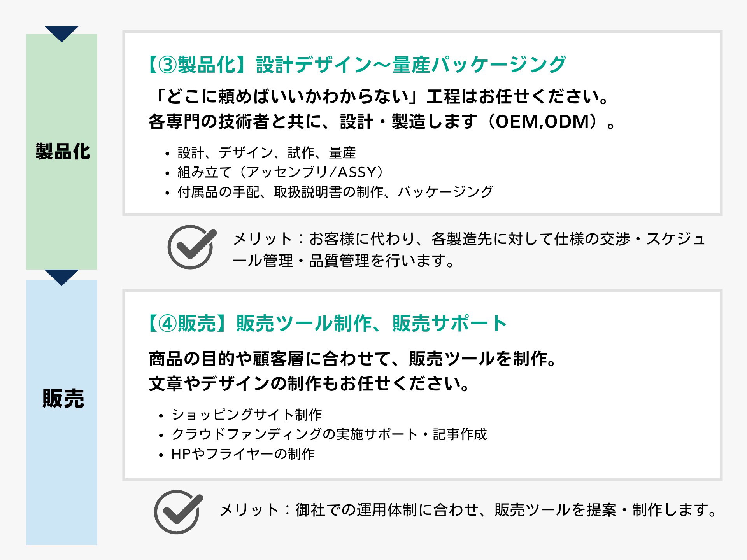
Task: Click merit text about 御社での運用体制
Action: [x=468, y=510]
